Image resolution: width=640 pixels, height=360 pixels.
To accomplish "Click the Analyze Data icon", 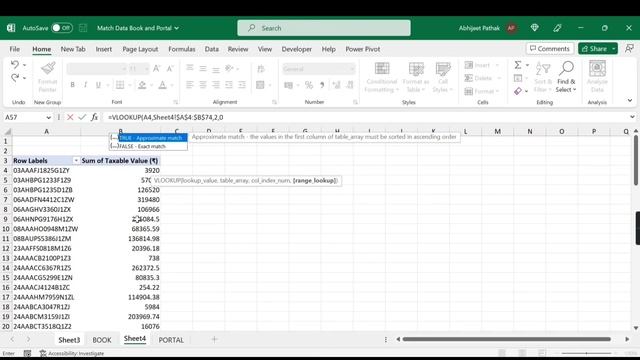I will (597, 77).
